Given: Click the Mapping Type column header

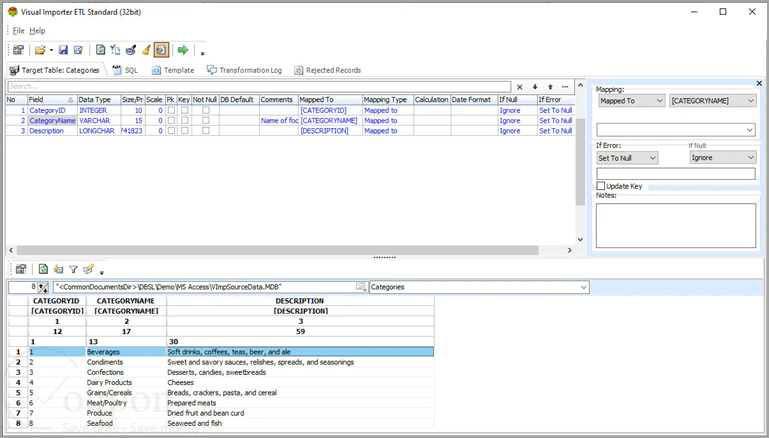Looking at the screenshot, I should pyautogui.click(x=387, y=100).
